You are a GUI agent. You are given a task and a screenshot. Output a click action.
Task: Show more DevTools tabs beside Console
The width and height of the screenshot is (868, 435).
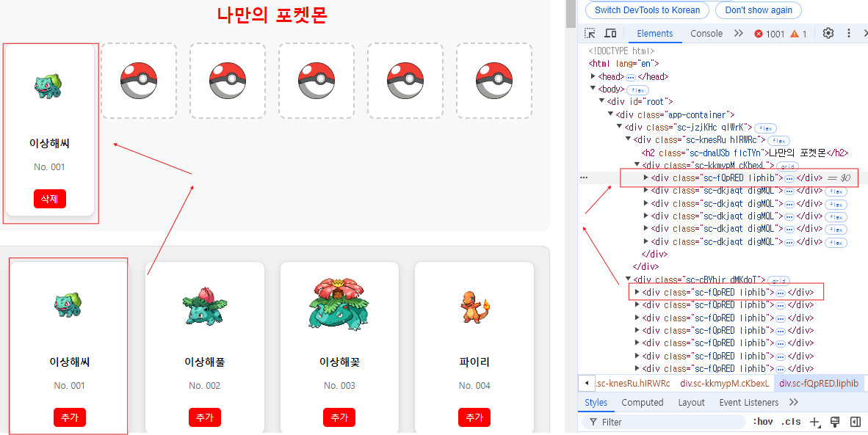click(x=739, y=34)
